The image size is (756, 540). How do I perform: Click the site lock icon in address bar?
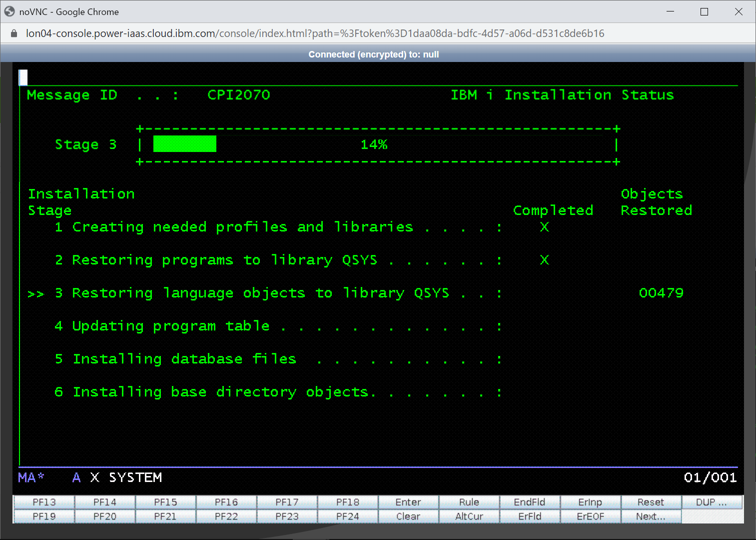(14, 33)
